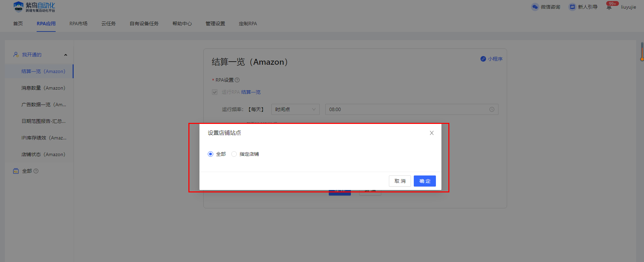
Task: Close the 设置店铺站点 dialog with X
Action: point(432,133)
